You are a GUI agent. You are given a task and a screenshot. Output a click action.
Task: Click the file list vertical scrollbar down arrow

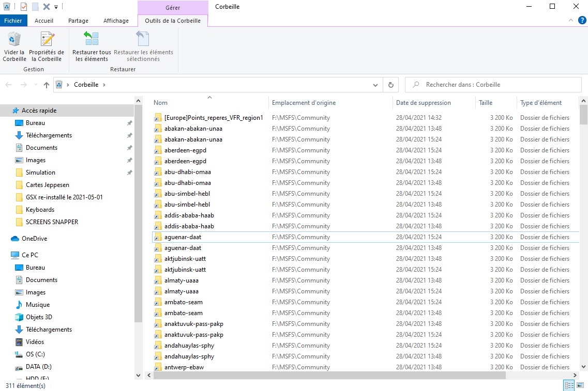583,367
